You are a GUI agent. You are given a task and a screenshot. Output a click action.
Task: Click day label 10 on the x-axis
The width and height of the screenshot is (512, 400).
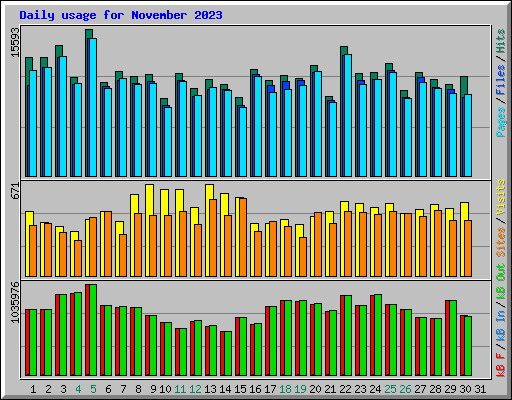pos(165,389)
